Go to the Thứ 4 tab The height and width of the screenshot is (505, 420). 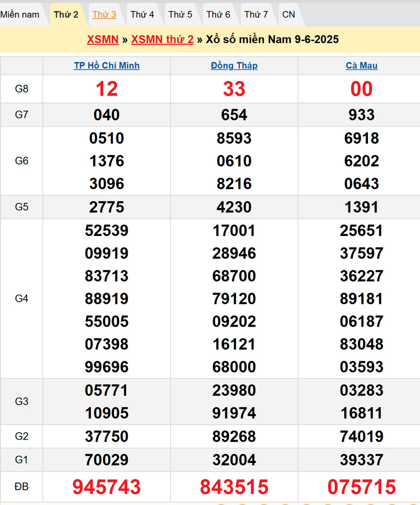click(142, 15)
